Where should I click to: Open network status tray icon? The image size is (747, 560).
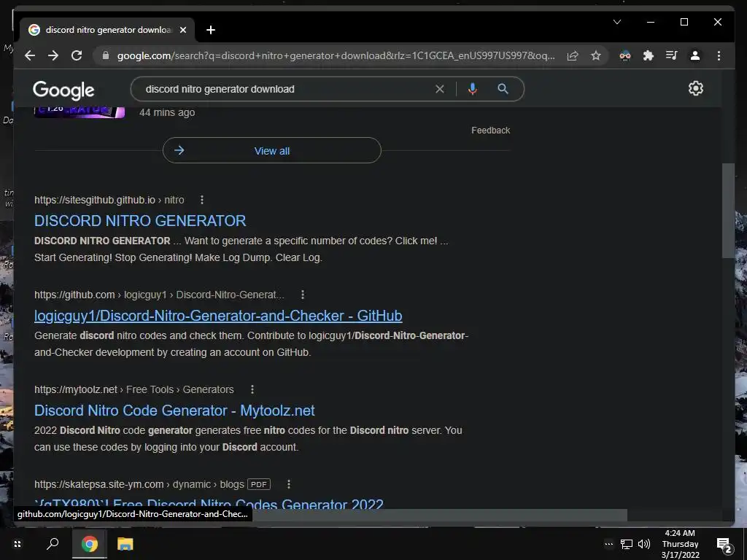click(x=627, y=544)
